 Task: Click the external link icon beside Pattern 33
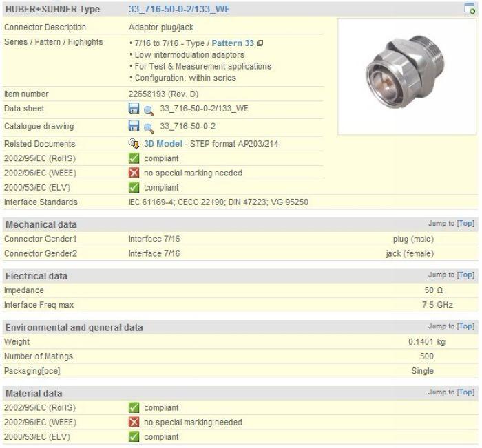click(260, 43)
